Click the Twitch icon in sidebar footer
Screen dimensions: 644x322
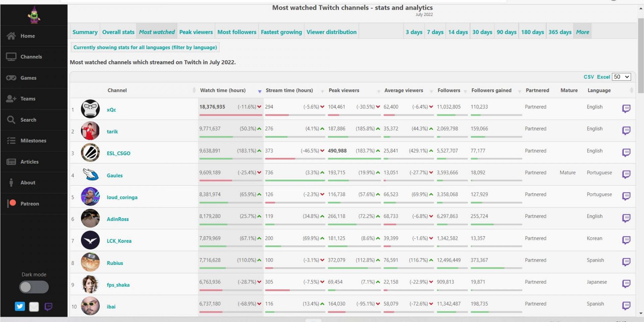[48, 306]
